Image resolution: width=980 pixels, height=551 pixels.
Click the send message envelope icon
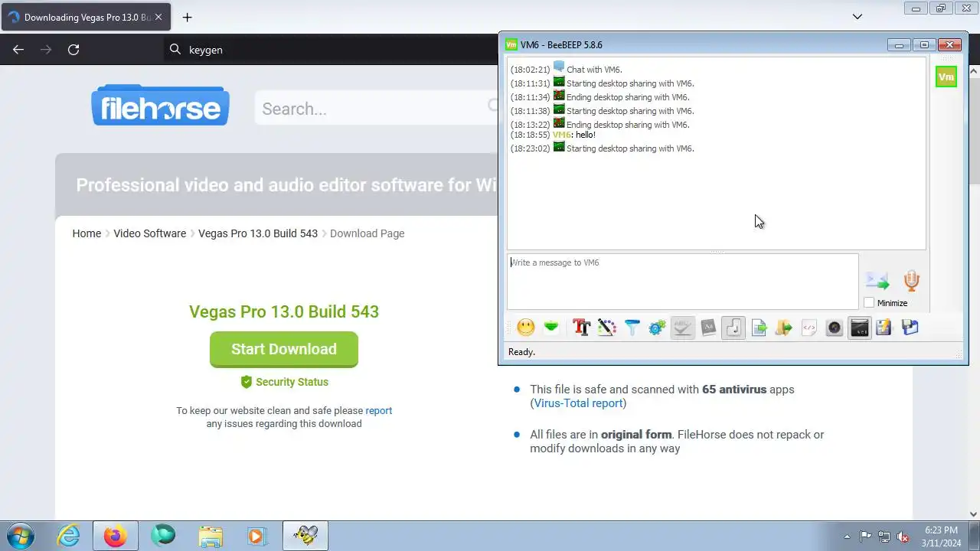(x=877, y=281)
